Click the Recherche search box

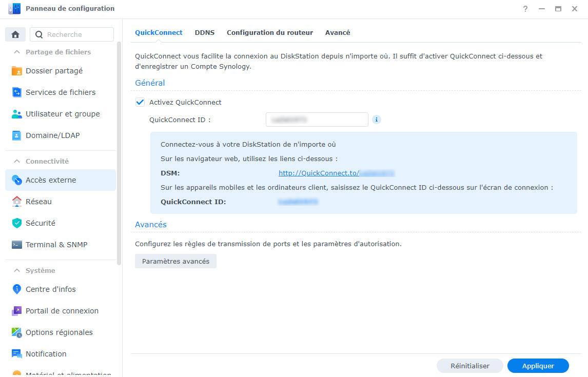77,34
